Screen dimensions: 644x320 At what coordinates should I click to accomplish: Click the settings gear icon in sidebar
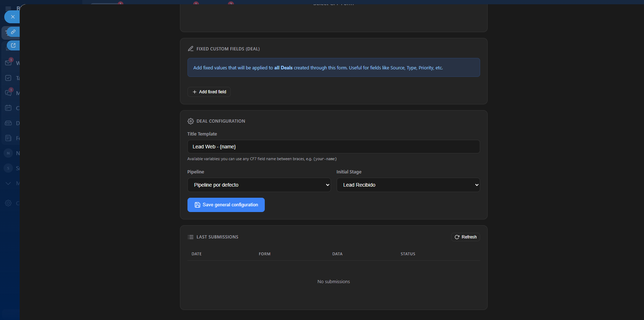click(x=8, y=203)
